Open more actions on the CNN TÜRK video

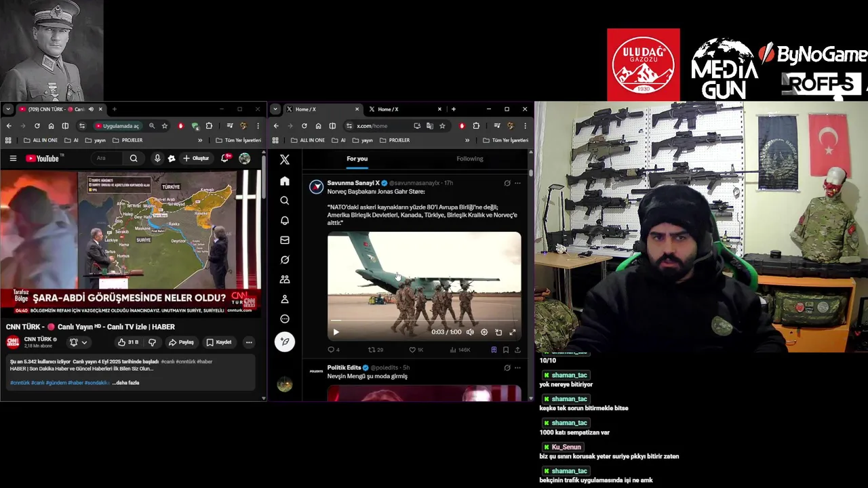coord(249,342)
